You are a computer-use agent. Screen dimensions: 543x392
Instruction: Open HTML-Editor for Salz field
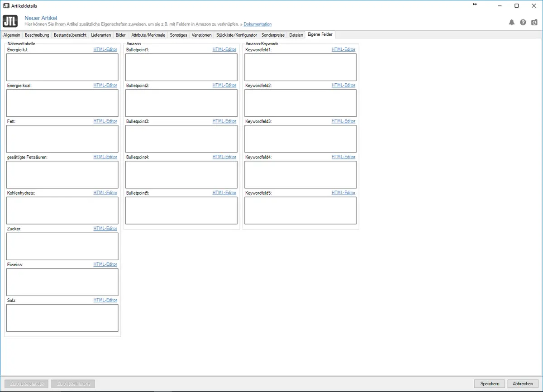point(105,300)
